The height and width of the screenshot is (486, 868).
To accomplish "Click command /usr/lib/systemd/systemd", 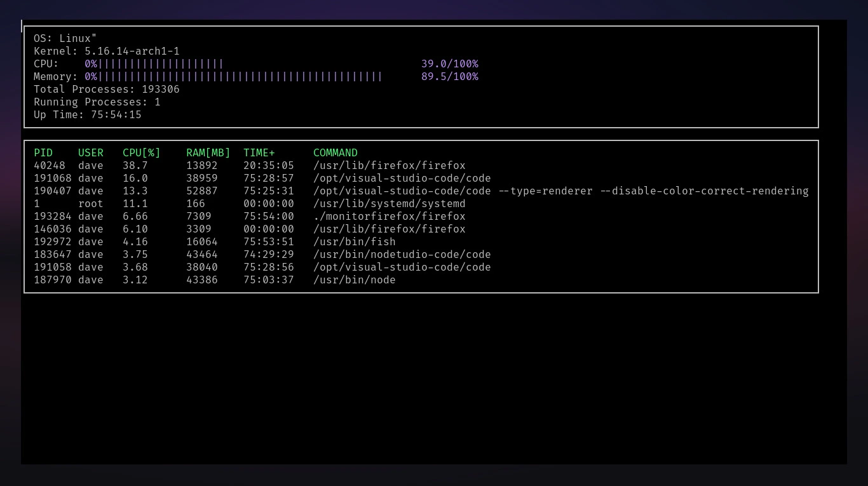I will click(x=390, y=204).
